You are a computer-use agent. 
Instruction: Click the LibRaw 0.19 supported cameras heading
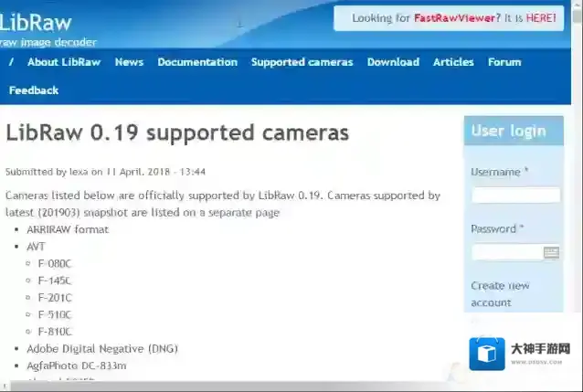pos(177,132)
